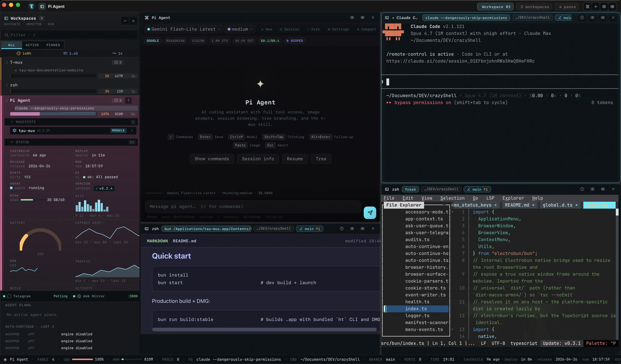Toggle the sidebar icon next to Pi Agent title

[x=42, y=7]
